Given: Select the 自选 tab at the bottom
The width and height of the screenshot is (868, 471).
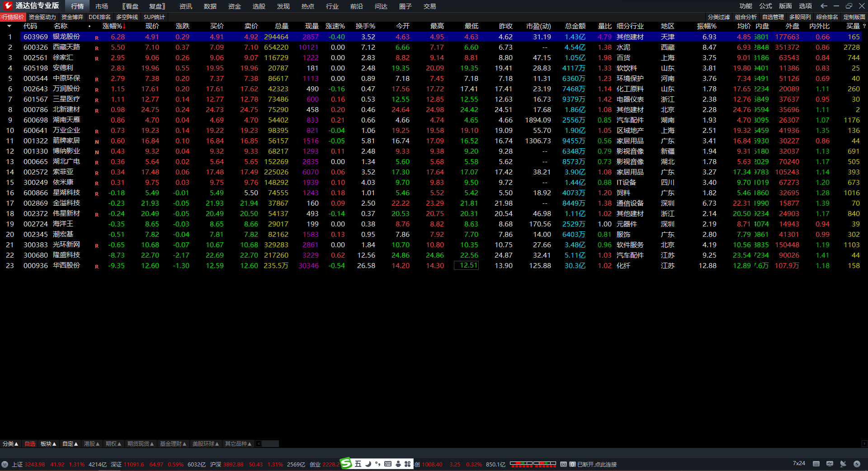Looking at the screenshot, I should pos(30,444).
